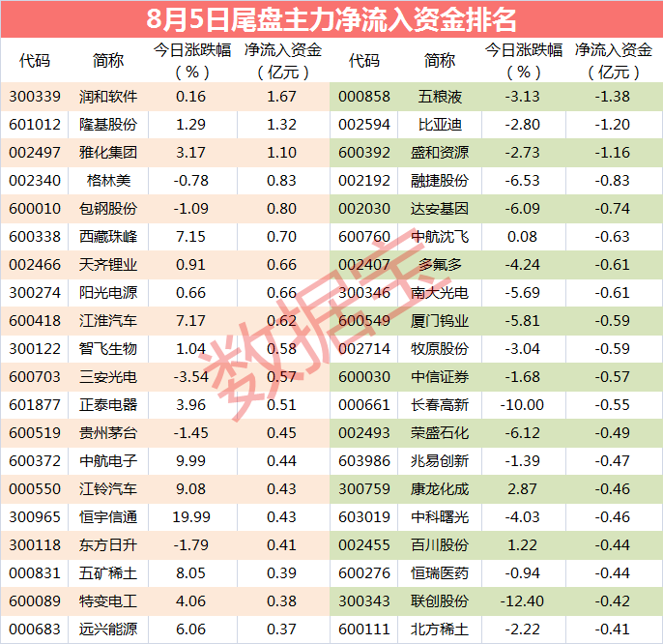Select 天齐锂业 in the table

pyautogui.click(x=108, y=265)
